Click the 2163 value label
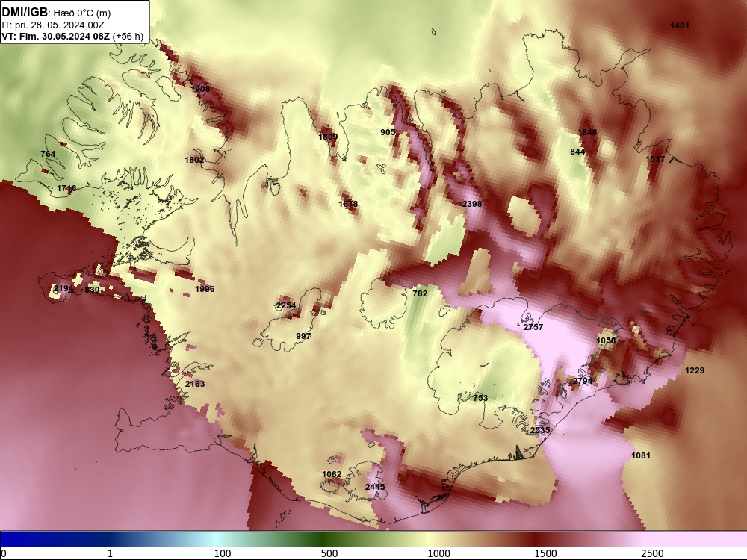Image resolution: width=747 pixels, height=560 pixels. [195, 384]
